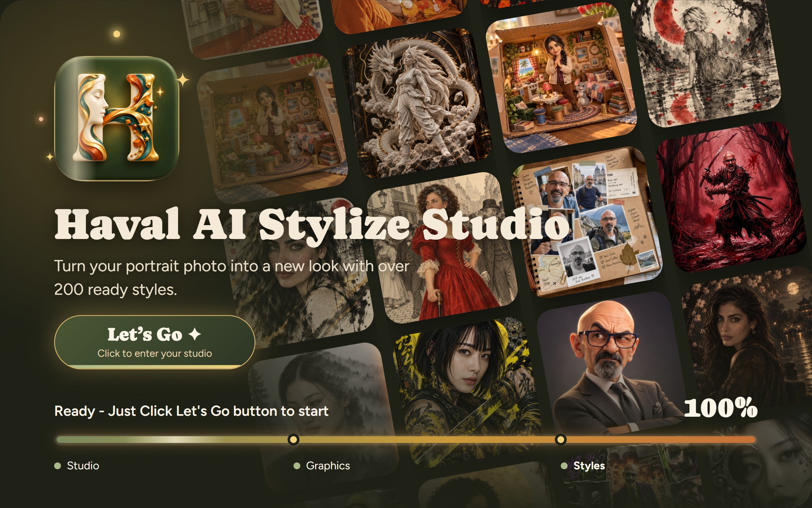The width and height of the screenshot is (812, 508).
Task: Click the green dot beside Styles
Action: point(564,466)
